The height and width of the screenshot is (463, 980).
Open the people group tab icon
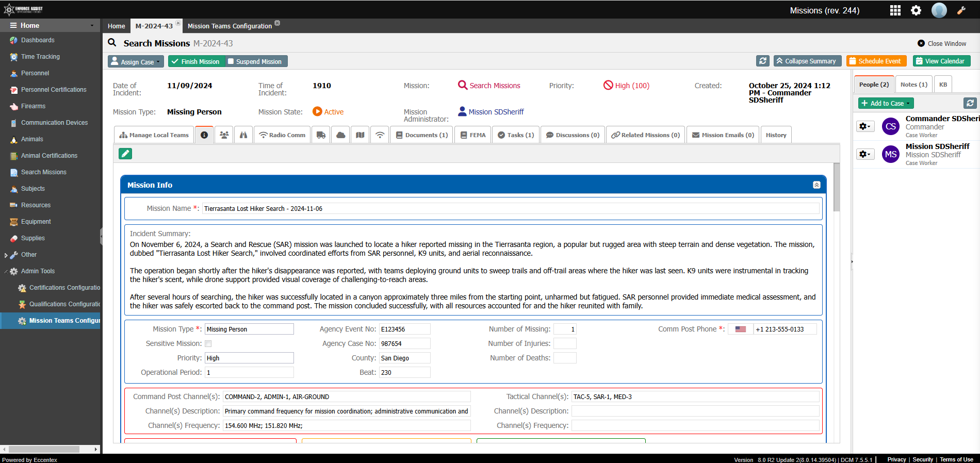pos(224,135)
